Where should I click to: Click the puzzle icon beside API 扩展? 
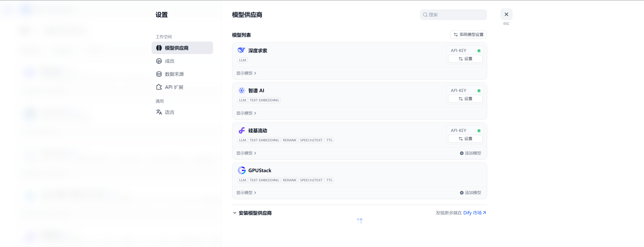tap(159, 87)
